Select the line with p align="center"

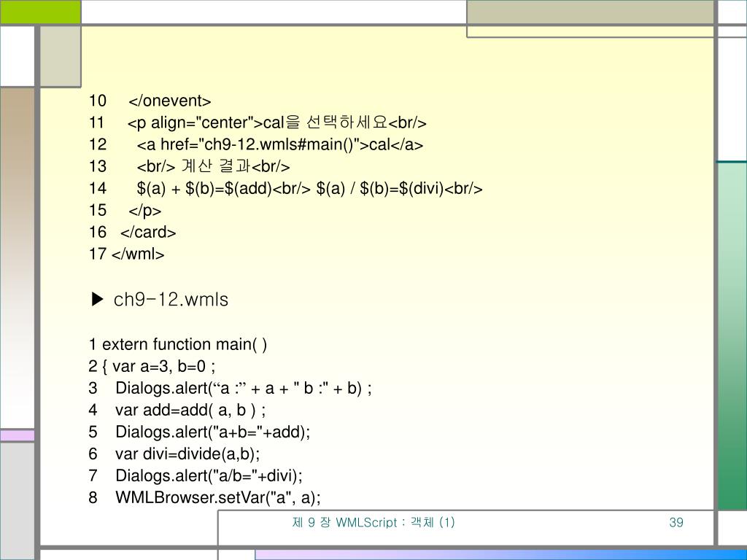[258, 122]
